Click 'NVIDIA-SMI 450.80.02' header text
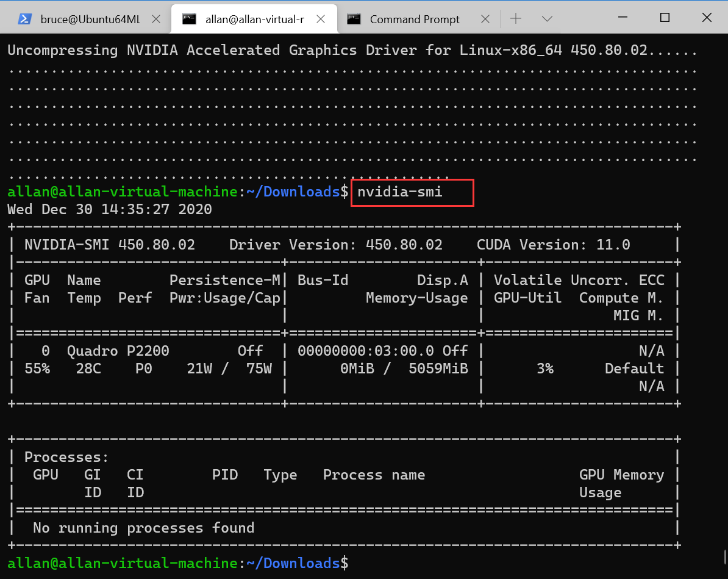The height and width of the screenshot is (579, 728). 110,245
